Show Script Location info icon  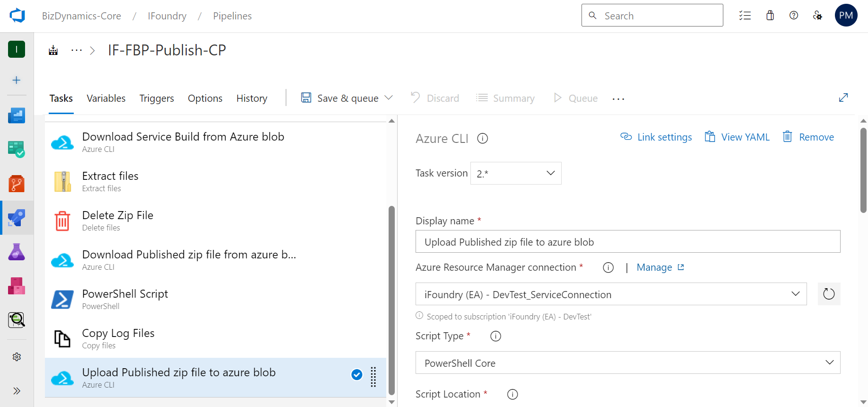(512, 394)
